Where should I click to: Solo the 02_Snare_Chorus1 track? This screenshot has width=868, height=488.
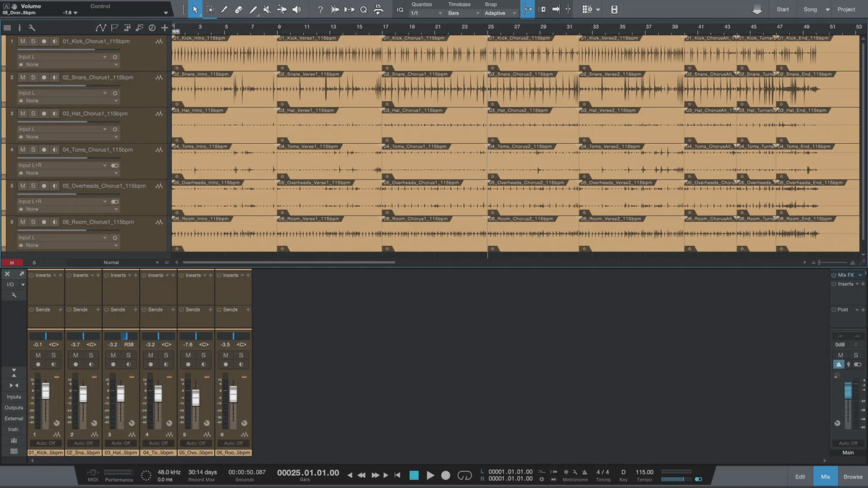click(33, 77)
